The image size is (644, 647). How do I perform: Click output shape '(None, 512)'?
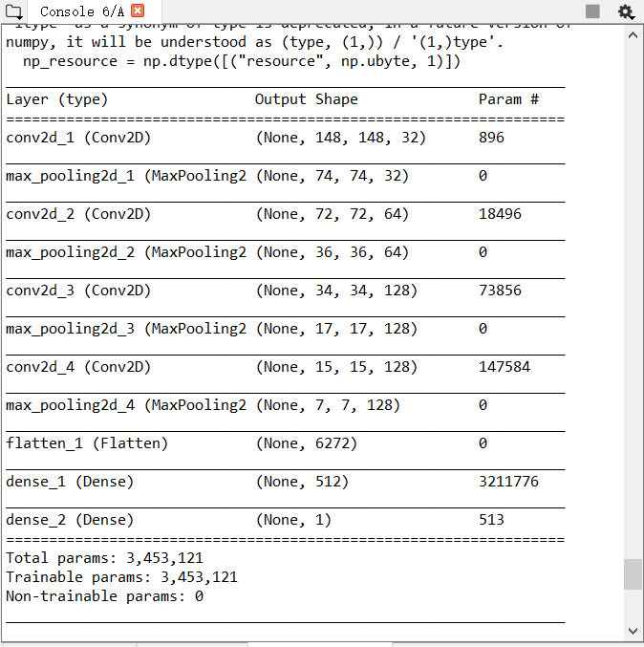point(302,482)
